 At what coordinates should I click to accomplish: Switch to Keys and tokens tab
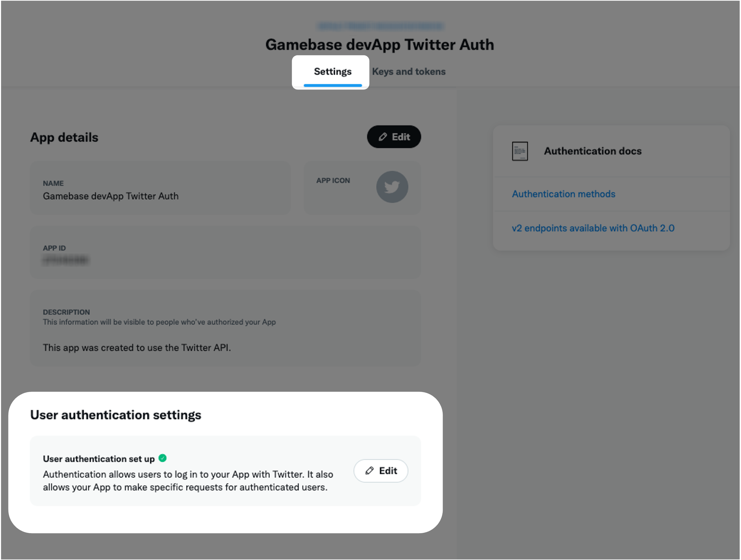pyautogui.click(x=409, y=71)
